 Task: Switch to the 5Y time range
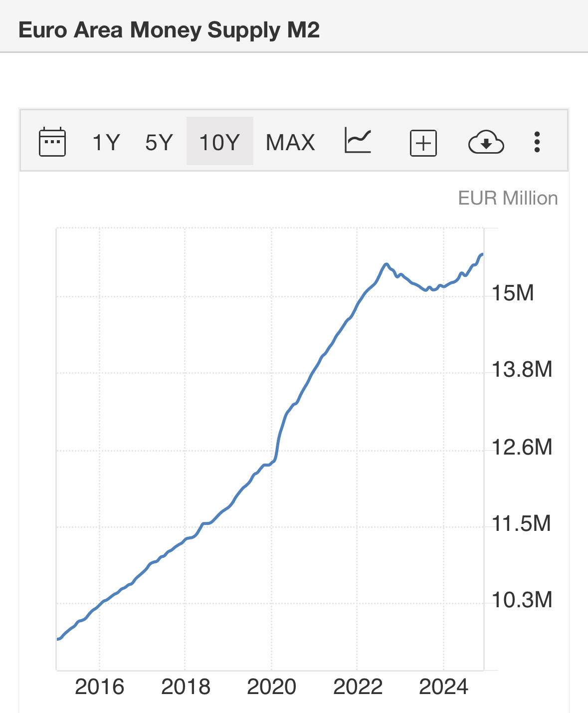159,142
